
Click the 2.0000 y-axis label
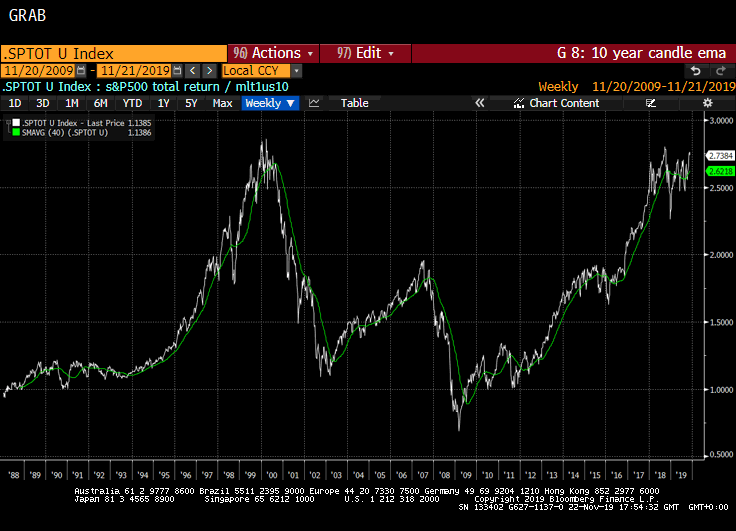click(x=721, y=255)
